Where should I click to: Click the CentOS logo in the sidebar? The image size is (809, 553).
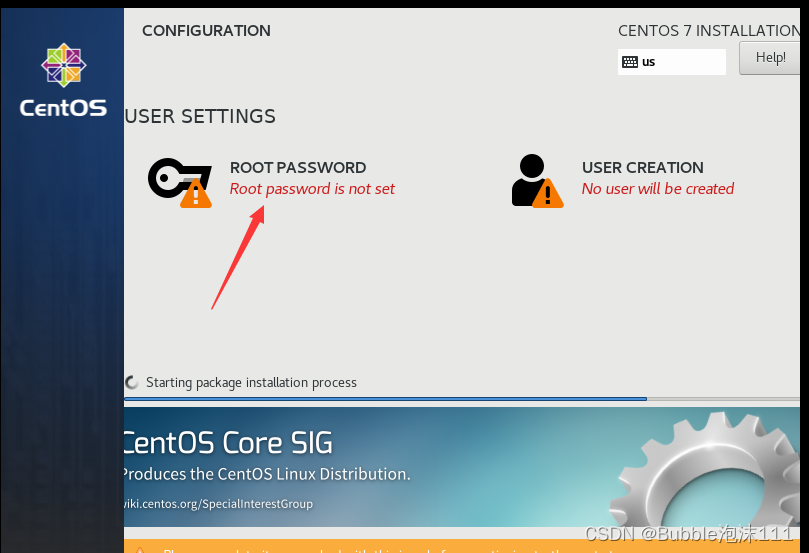[63, 65]
